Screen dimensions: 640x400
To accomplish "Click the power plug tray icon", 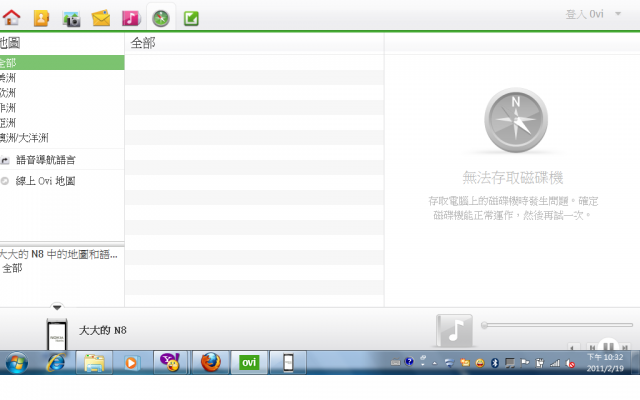I will pyautogui.click(x=540, y=362).
